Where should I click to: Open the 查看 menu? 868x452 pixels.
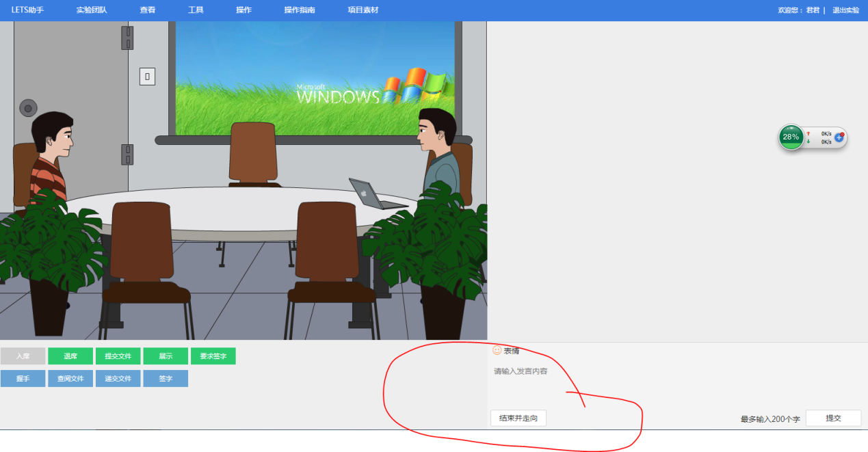pos(148,10)
